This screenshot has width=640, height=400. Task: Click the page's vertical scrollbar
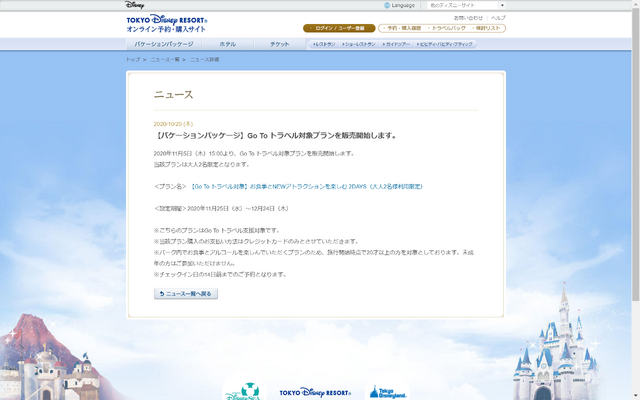[x=636, y=155]
